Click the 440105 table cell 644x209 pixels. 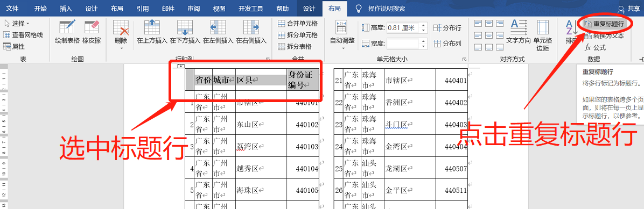point(303,190)
